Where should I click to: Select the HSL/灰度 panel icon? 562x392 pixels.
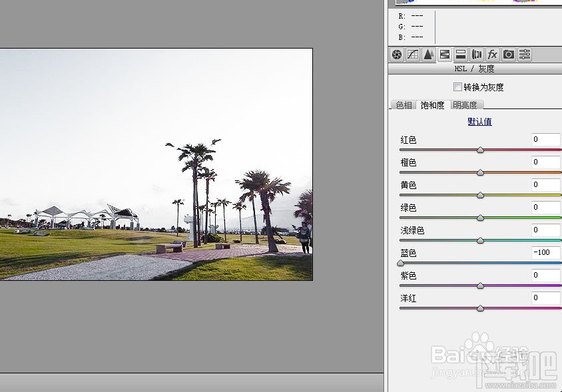[445, 55]
